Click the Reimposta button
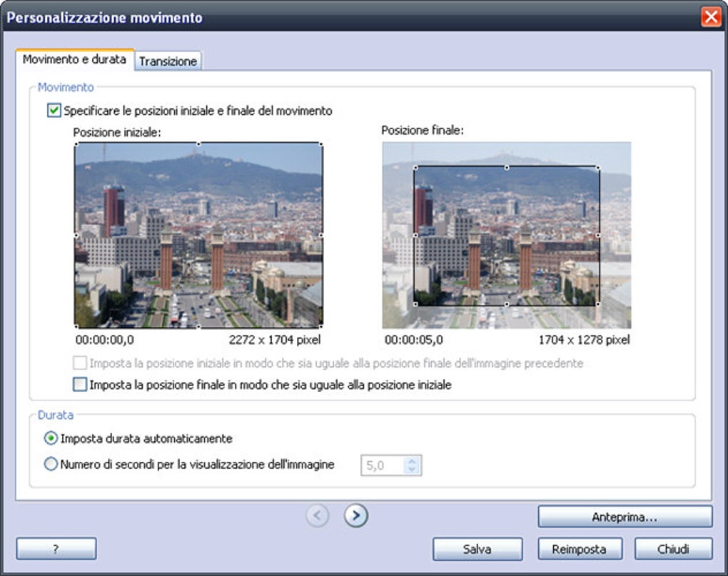 (x=580, y=549)
